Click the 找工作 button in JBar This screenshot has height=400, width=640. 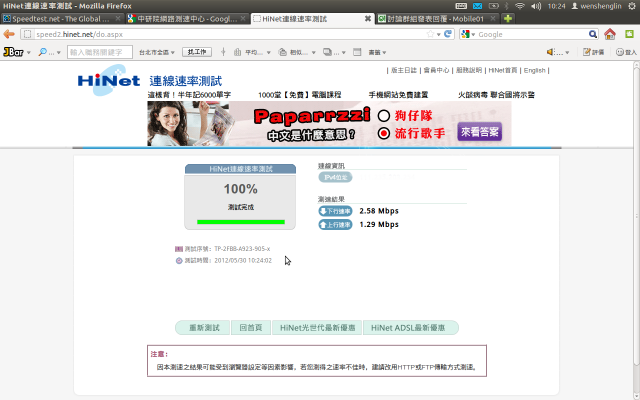pyautogui.click(x=197, y=52)
